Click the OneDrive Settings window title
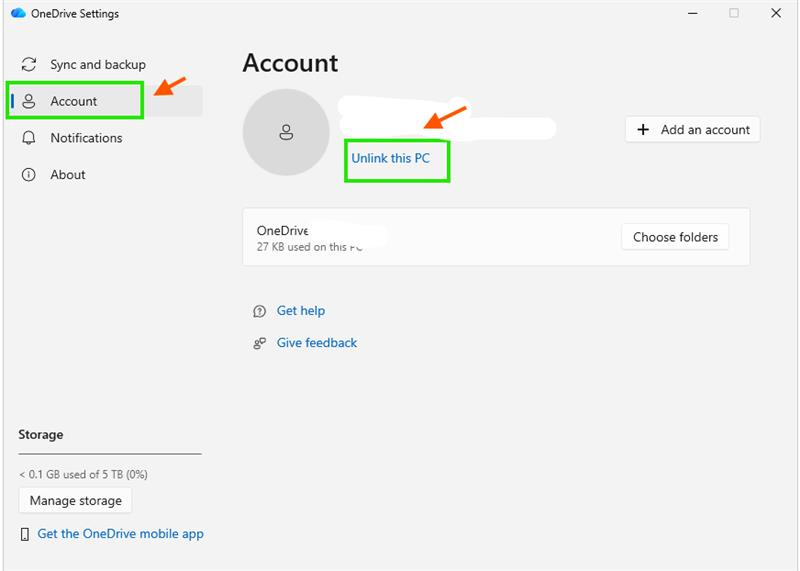The image size is (800, 571). point(75,14)
